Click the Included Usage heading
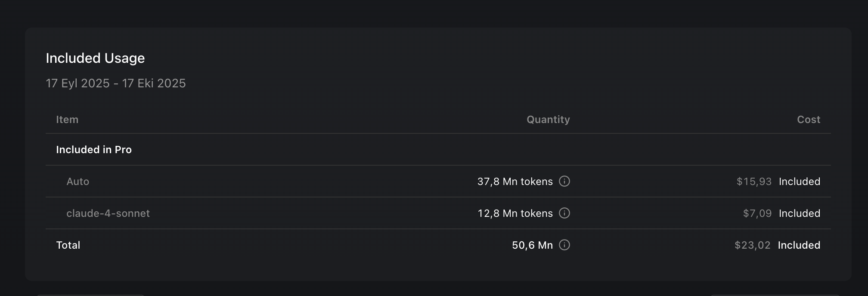The image size is (868, 296). (95, 58)
